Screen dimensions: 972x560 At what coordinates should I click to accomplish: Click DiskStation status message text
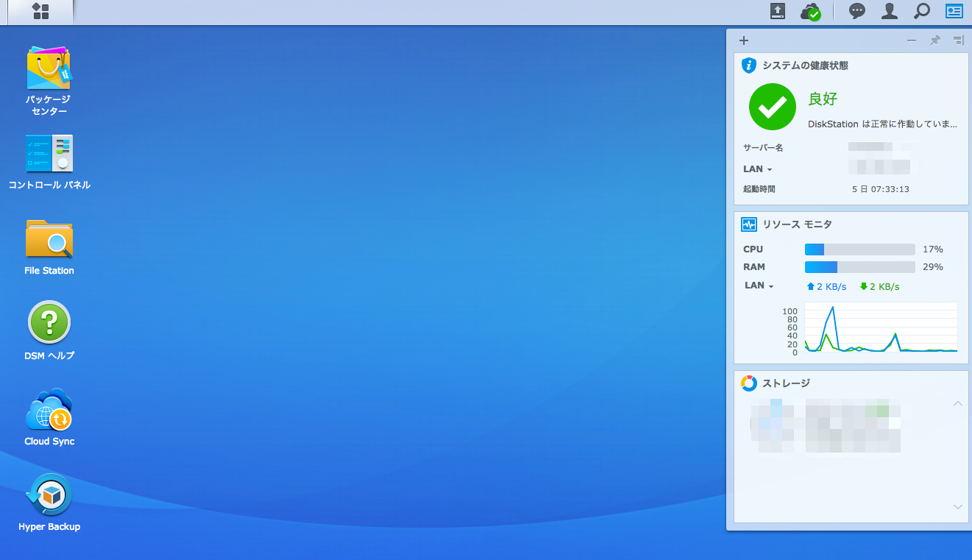[883, 124]
